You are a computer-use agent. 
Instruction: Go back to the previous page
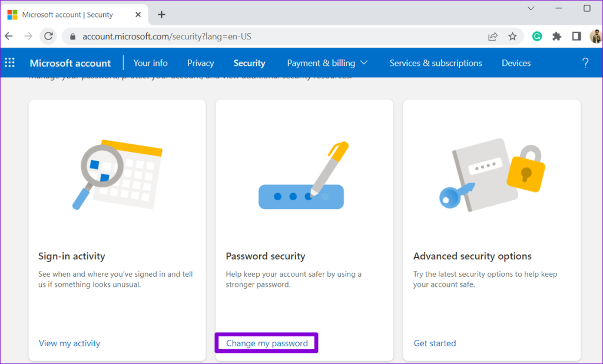[x=9, y=36]
